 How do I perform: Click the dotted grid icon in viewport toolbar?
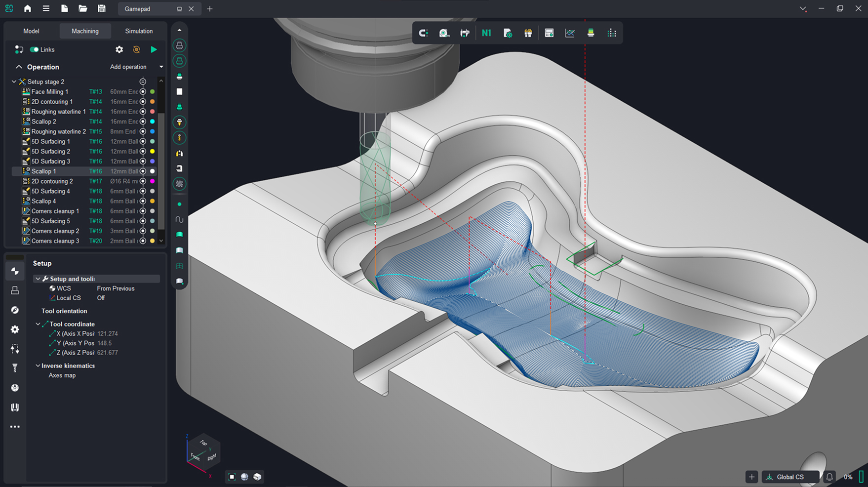[x=612, y=33]
